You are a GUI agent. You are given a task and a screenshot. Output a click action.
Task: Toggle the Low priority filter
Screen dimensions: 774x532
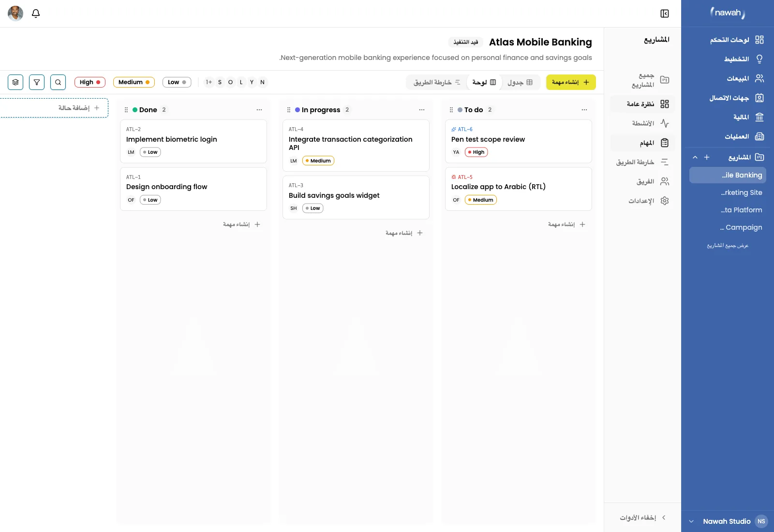click(x=177, y=82)
